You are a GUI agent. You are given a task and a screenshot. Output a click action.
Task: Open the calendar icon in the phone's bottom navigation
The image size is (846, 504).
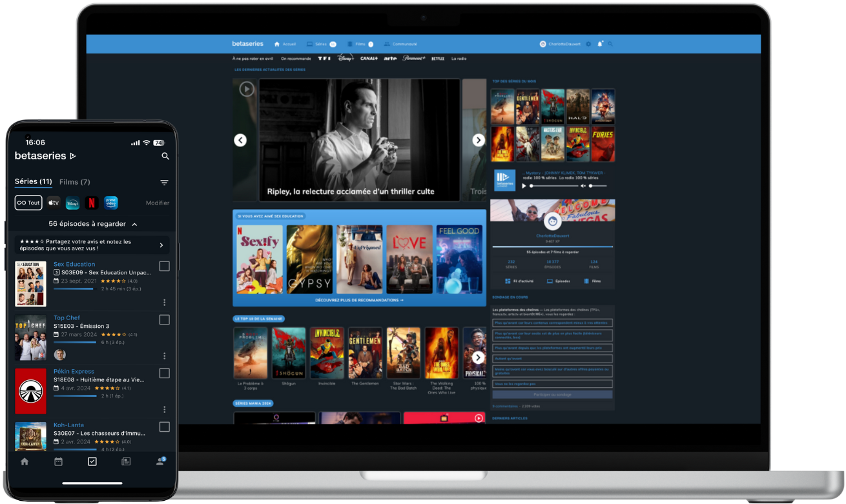click(58, 461)
